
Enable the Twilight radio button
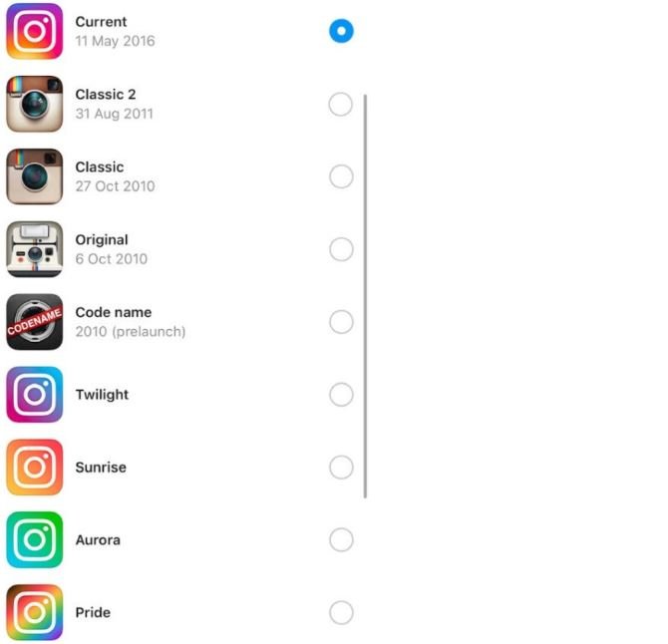click(341, 395)
